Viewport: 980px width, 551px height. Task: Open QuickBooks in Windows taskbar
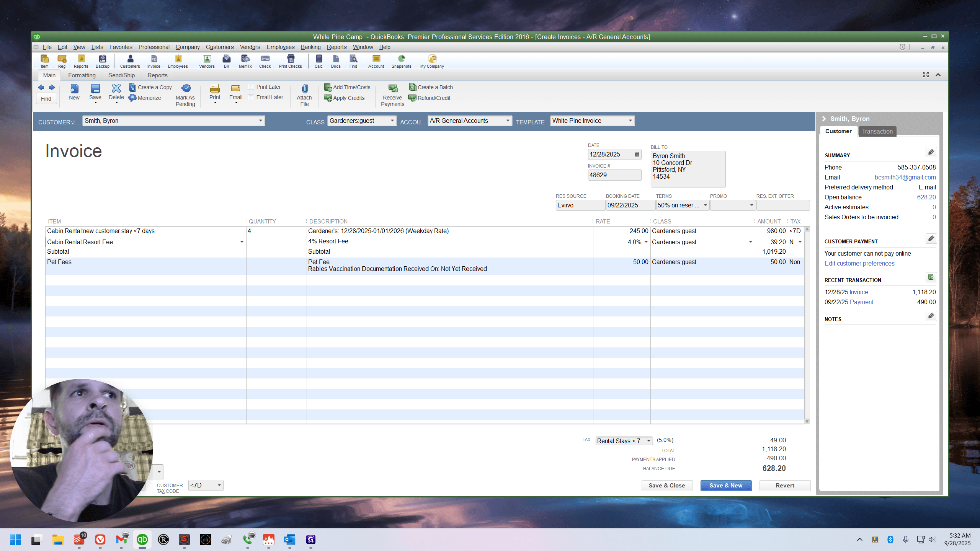(x=142, y=540)
